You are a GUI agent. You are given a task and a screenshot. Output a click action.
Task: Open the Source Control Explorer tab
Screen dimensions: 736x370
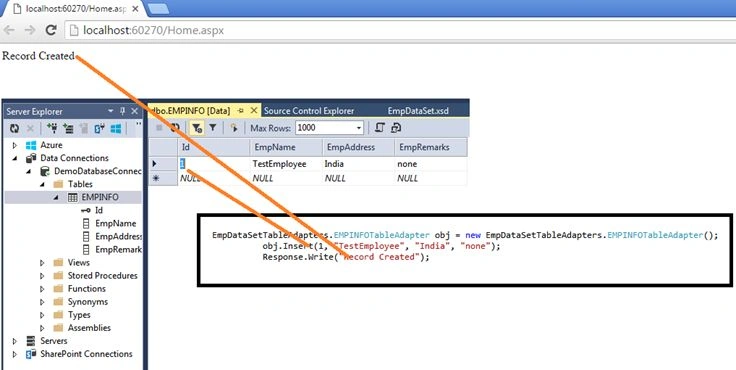click(309, 111)
